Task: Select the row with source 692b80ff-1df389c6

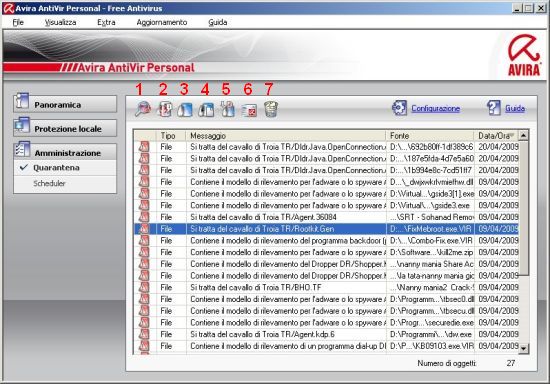Action: click(326, 147)
